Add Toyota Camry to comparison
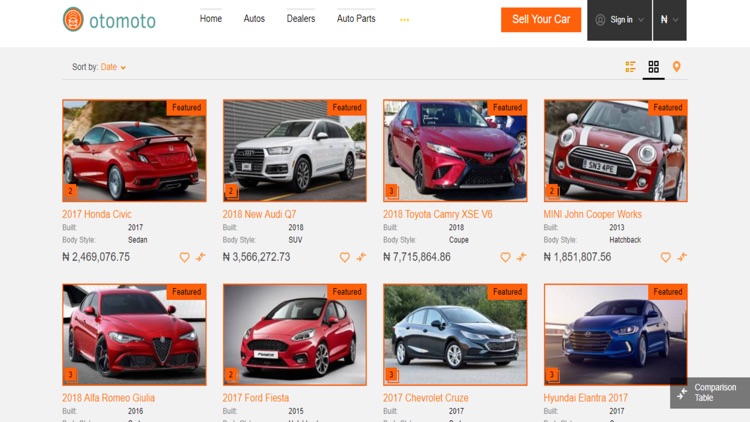 pyautogui.click(x=521, y=257)
